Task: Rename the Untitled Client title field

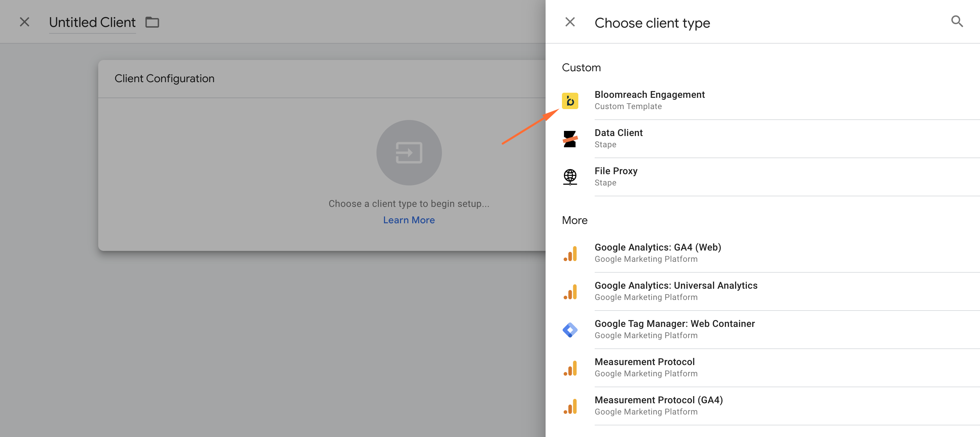Action: [x=92, y=22]
